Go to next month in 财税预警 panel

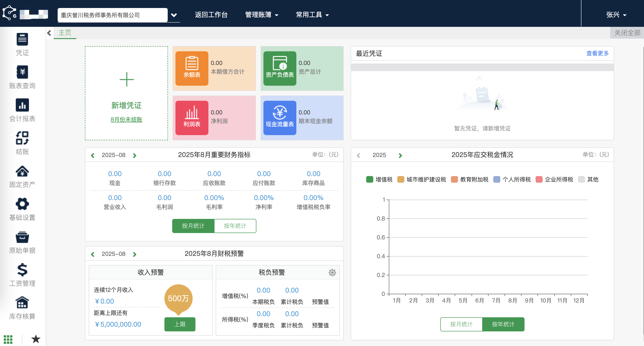(135, 254)
